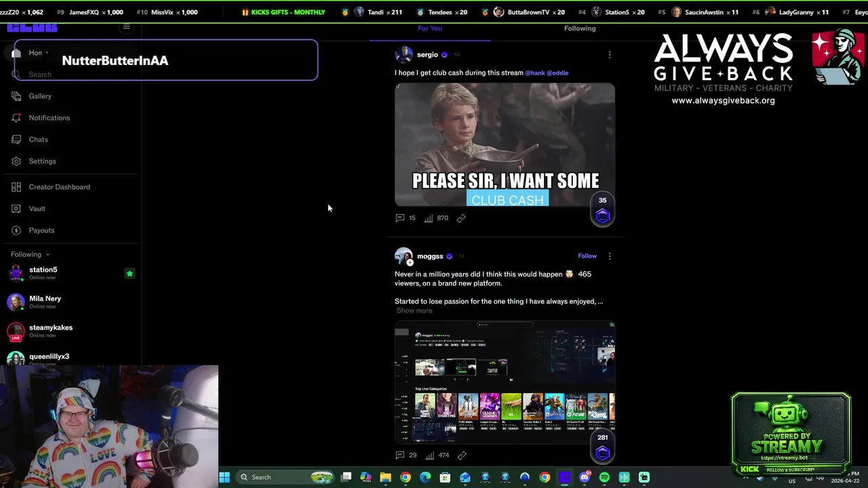Click sergio's profile avatar
868x488 pixels.
click(403, 55)
